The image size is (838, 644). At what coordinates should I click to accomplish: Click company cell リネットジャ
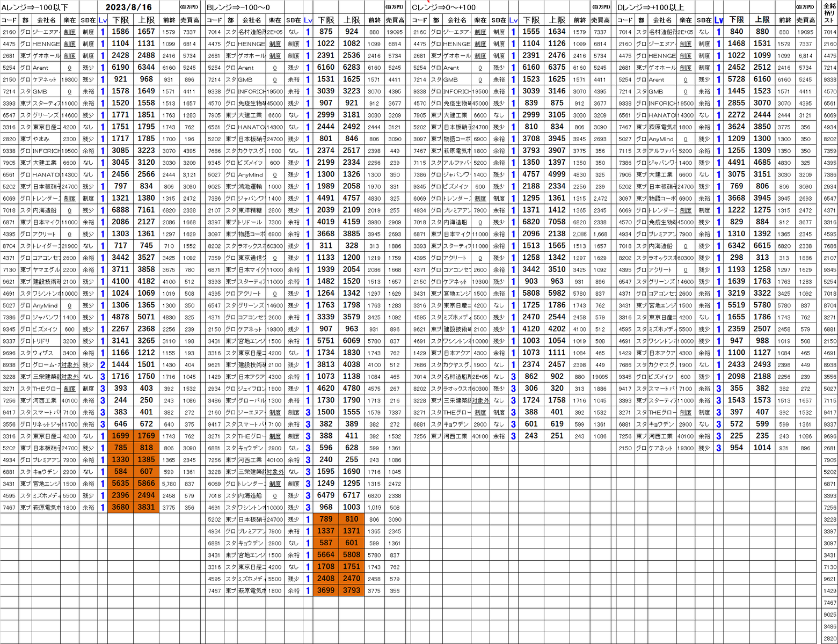(46, 425)
